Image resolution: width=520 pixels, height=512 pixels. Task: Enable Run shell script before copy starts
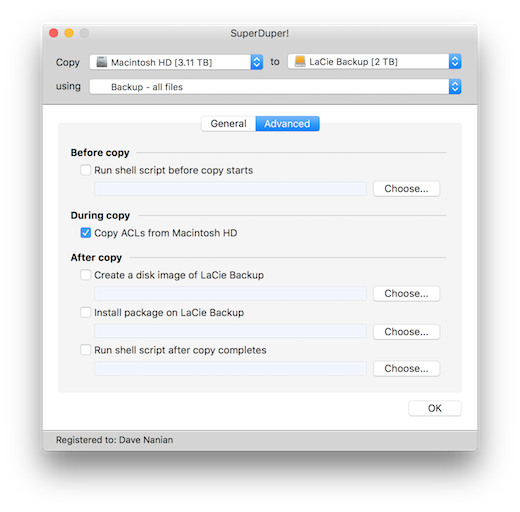[86, 170]
